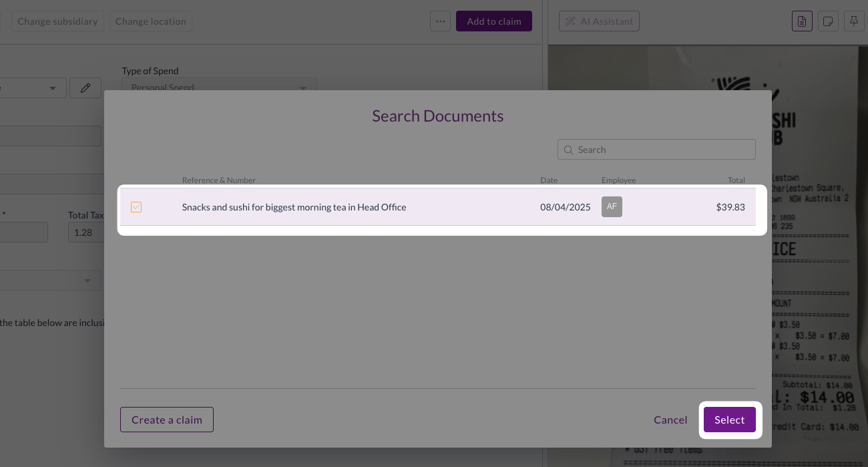Click the sticky note icon
This screenshot has width=868, height=467.
(x=828, y=21)
